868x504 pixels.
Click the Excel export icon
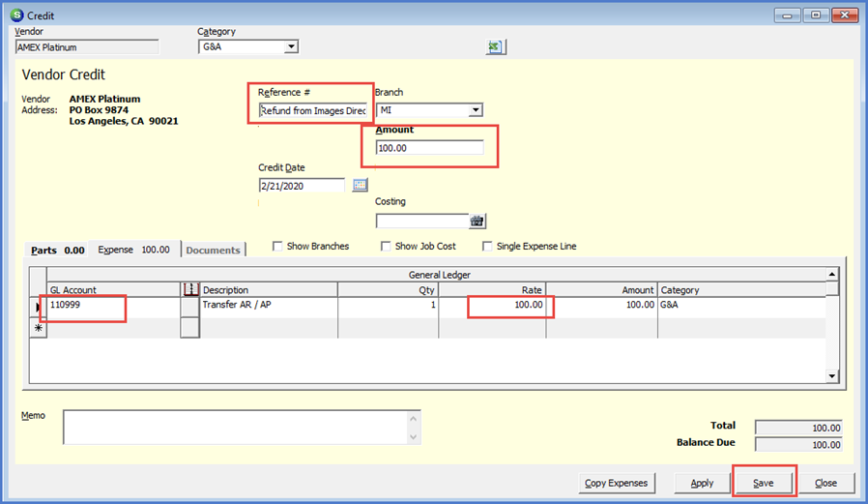[495, 47]
